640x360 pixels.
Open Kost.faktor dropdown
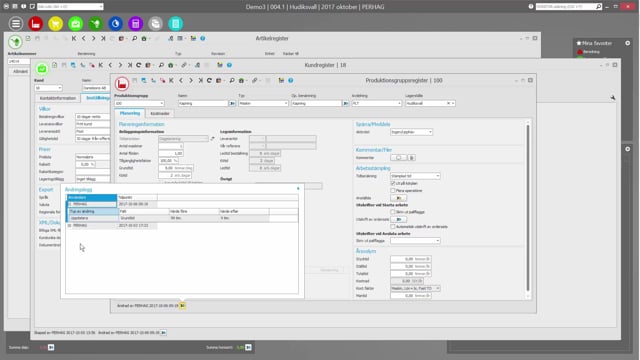pos(438,288)
